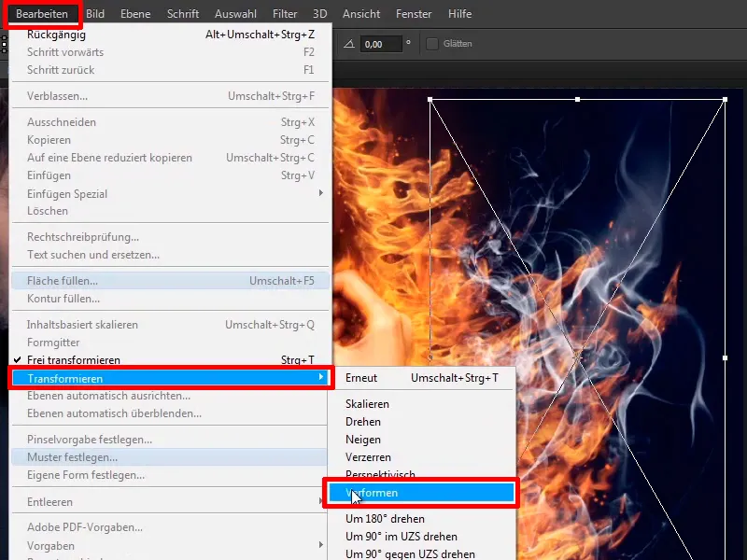Select Rechtschreibprüfung menu entry
The width and height of the screenshot is (747, 560).
click(171, 237)
